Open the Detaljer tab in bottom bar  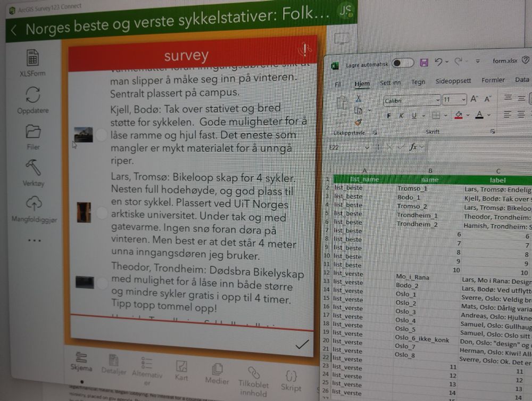(114, 365)
